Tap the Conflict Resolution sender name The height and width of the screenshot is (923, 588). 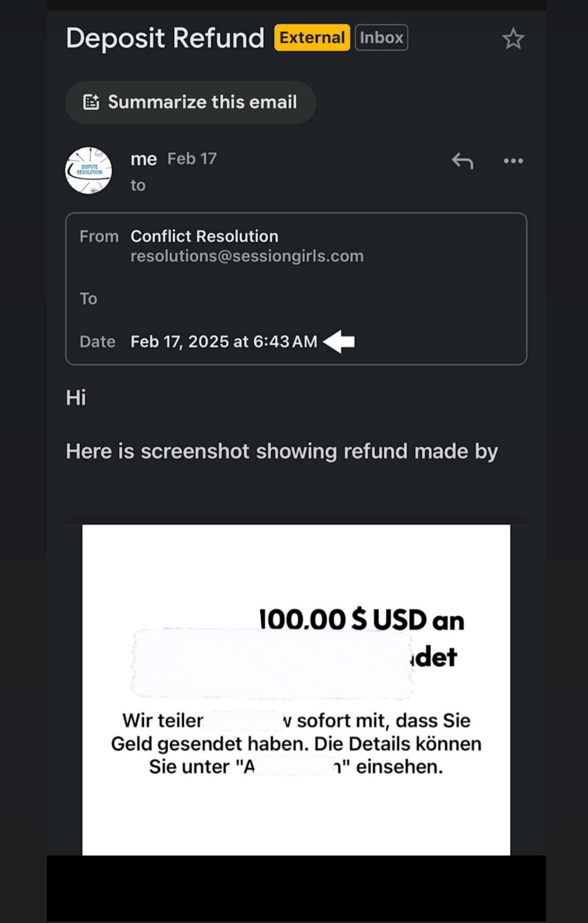[x=204, y=236]
